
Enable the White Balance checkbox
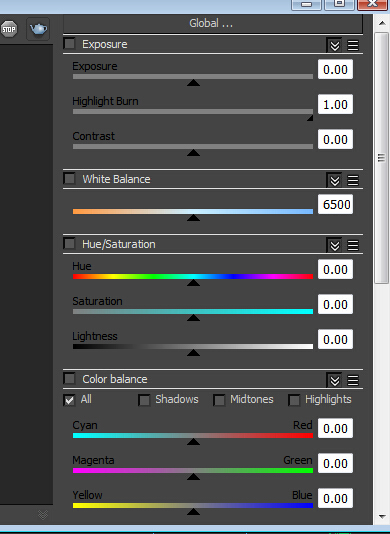pyautogui.click(x=70, y=179)
